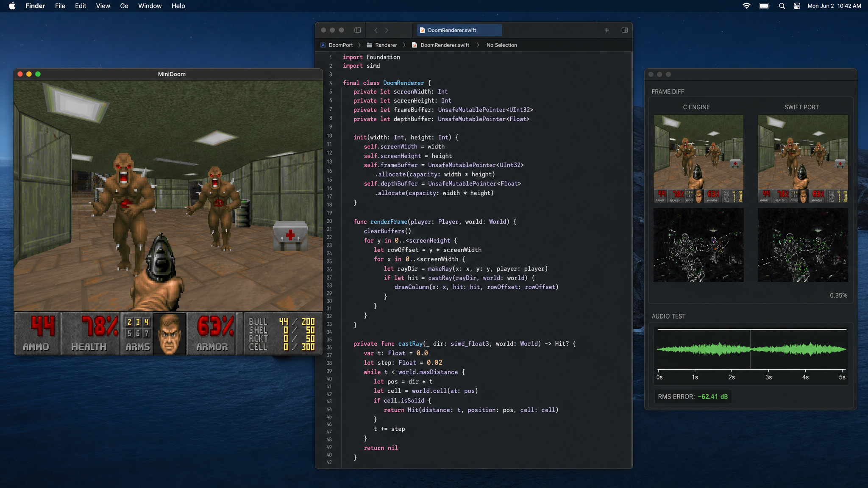Add a new editor tab
868x488 pixels.
click(x=606, y=30)
